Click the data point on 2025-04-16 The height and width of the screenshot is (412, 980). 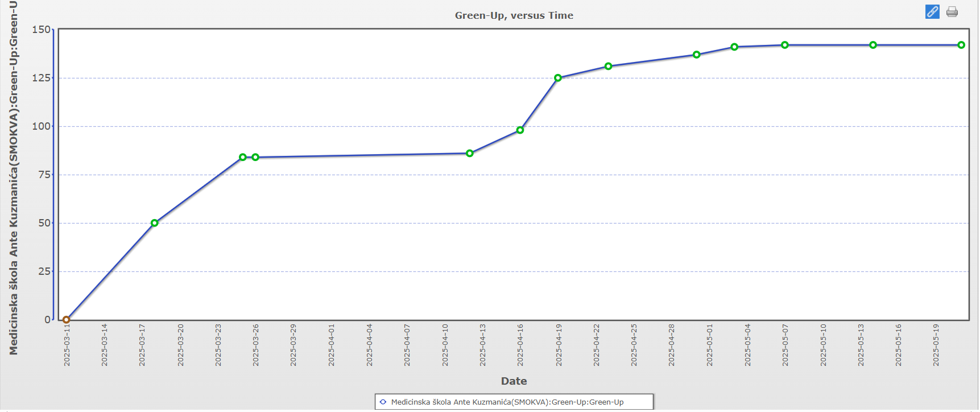point(520,130)
